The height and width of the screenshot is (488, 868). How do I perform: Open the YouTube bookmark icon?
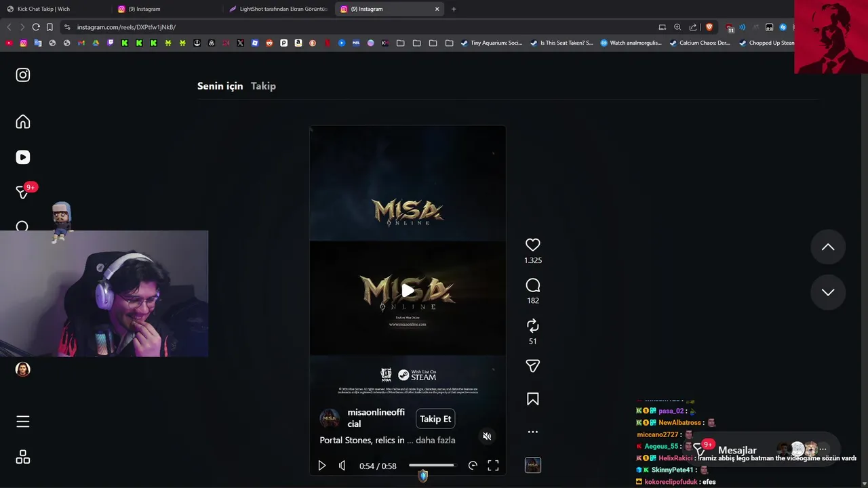9,43
